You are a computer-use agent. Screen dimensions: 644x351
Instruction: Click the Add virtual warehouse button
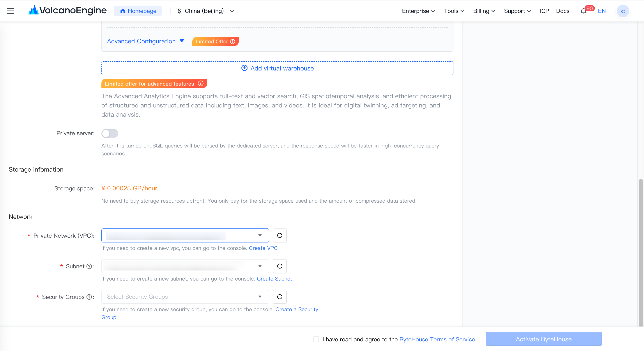[277, 68]
